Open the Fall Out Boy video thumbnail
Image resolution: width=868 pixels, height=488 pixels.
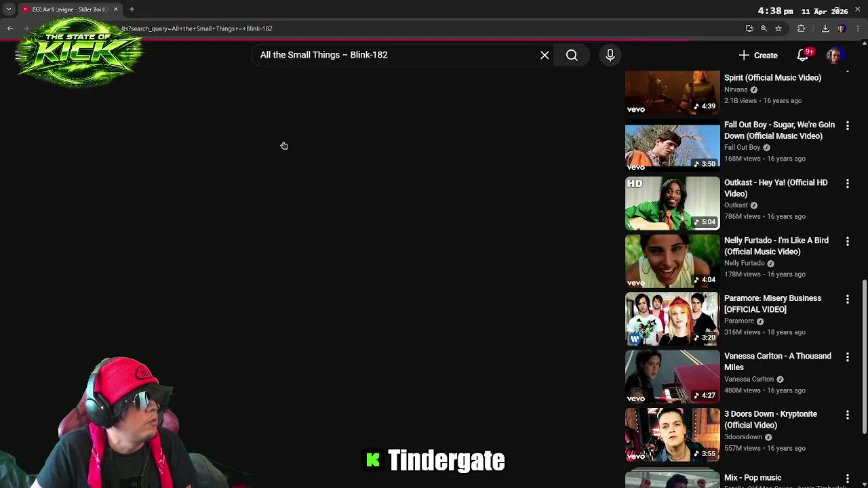point(672,146)
